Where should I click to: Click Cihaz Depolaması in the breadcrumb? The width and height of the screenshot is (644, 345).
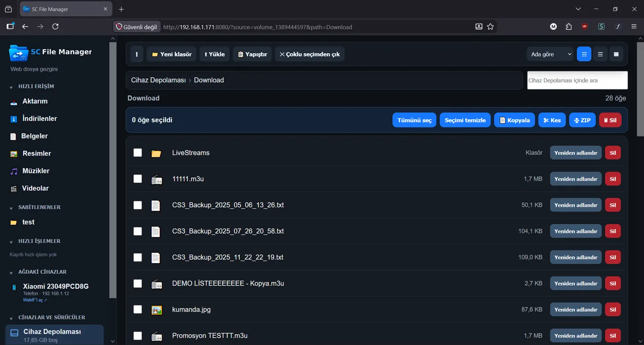[x=158, y=80]
